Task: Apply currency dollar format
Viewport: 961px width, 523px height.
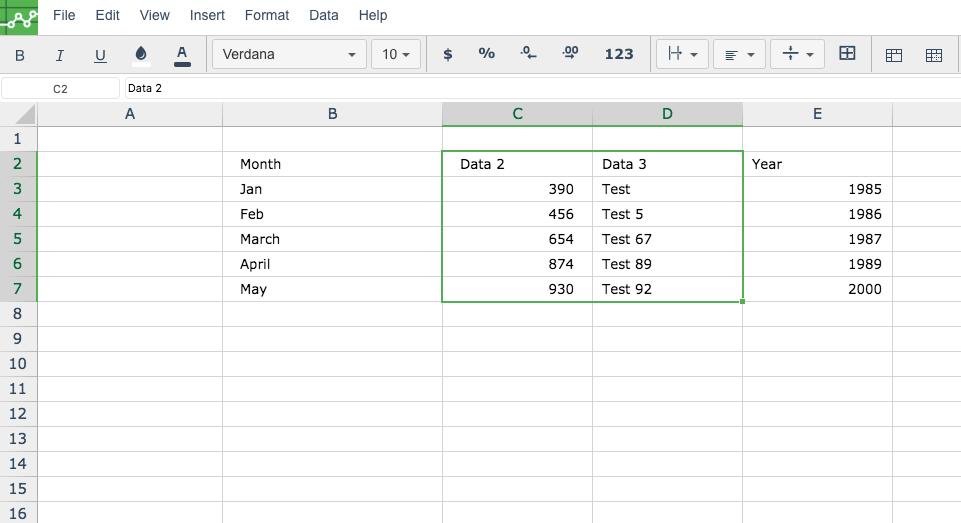Action: pyautogui.click(x=447, y=55)
